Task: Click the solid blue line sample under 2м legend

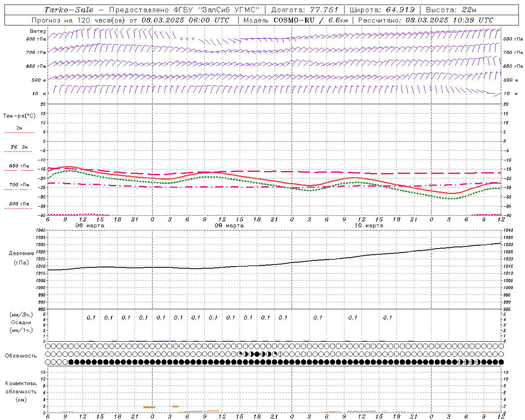Action: click(x=19, y=133)
